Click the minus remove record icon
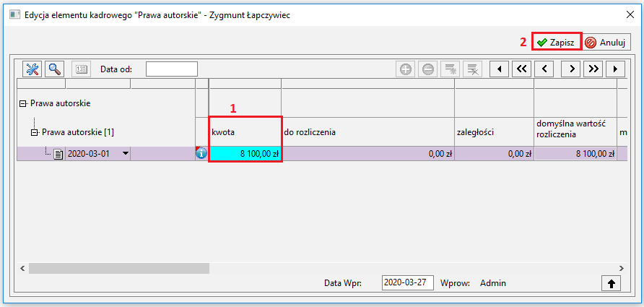644x307 pixels. [428, 69]
